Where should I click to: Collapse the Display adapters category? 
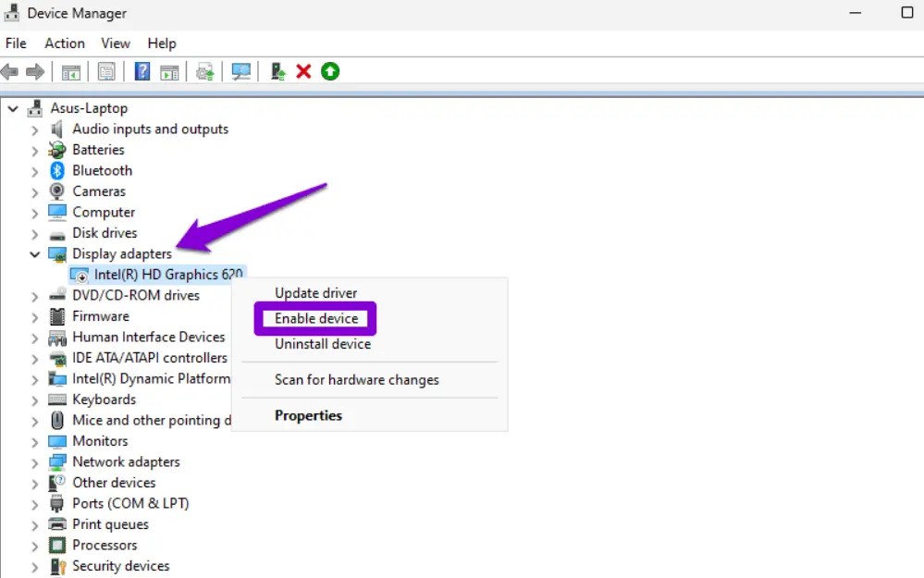[34, 253]
